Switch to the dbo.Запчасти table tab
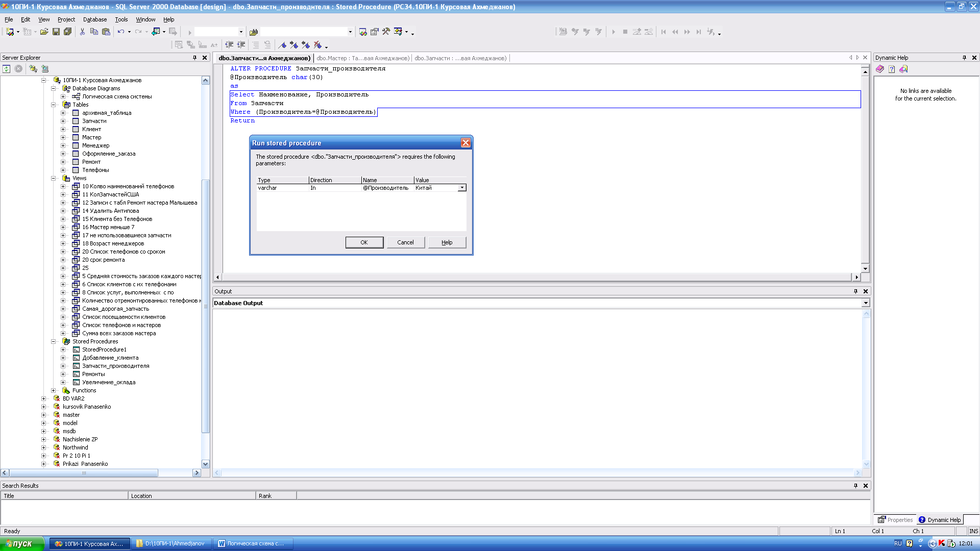The image size is (980, 551). [x=460, y=58]
